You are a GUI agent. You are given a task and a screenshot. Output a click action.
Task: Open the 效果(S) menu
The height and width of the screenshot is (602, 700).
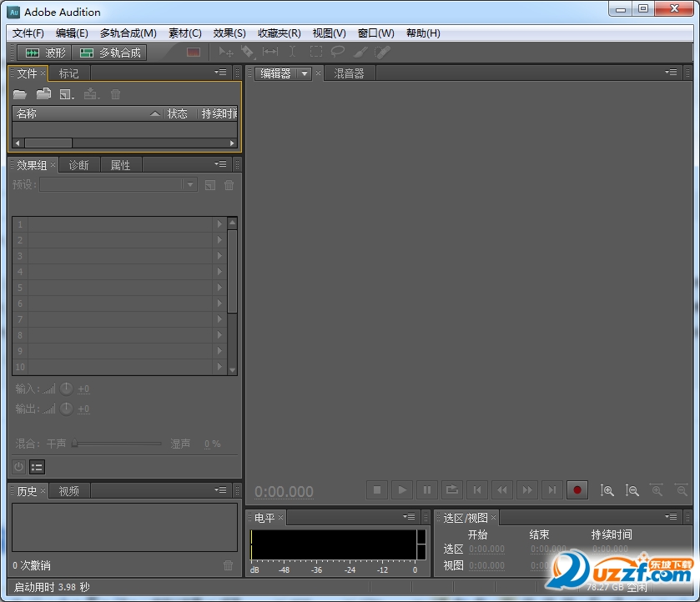point(229,33)
